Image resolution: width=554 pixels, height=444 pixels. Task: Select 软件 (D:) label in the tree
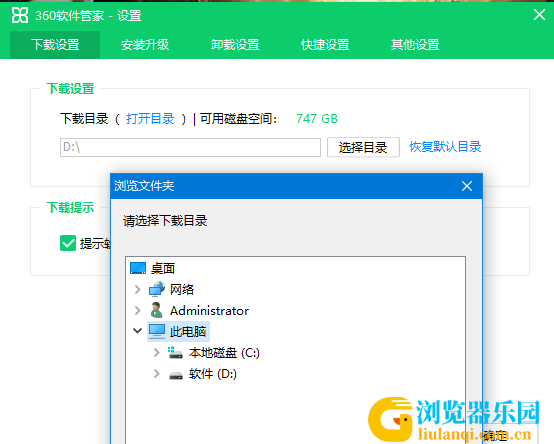213,374
